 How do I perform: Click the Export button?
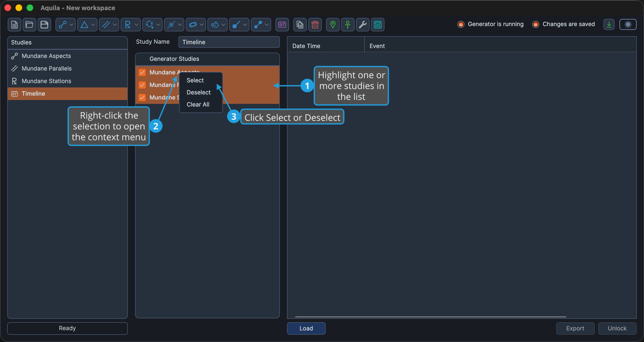pos(575,328)
